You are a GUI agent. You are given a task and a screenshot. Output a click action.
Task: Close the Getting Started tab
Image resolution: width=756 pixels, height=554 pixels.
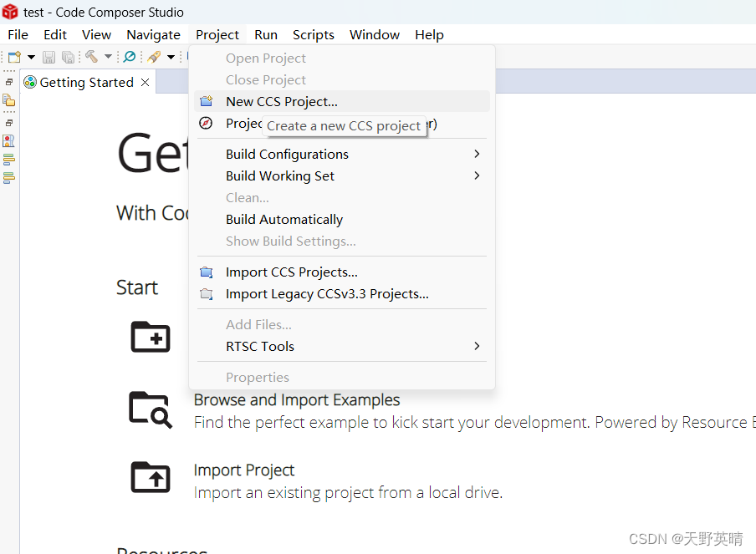(x=146, y=83)
